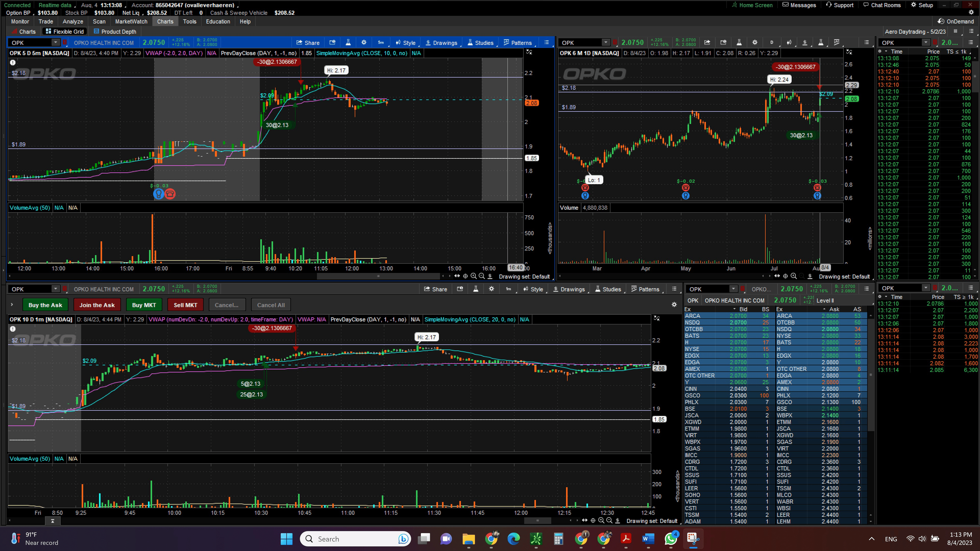Image resolution: width=980 pixels, height=551 pixels.
Task: Toggle red symbol link beside 5m chart OPK field
Action: [x=65, y=43]
